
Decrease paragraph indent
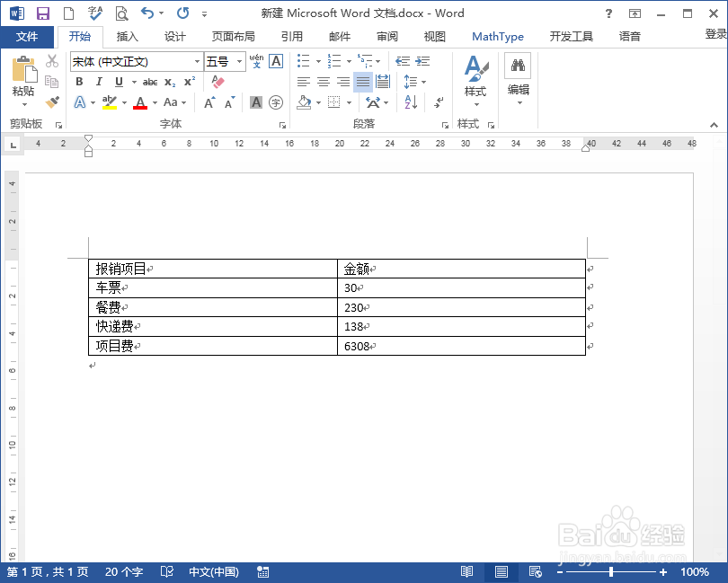pyautogui.click(x=403, y=61)
